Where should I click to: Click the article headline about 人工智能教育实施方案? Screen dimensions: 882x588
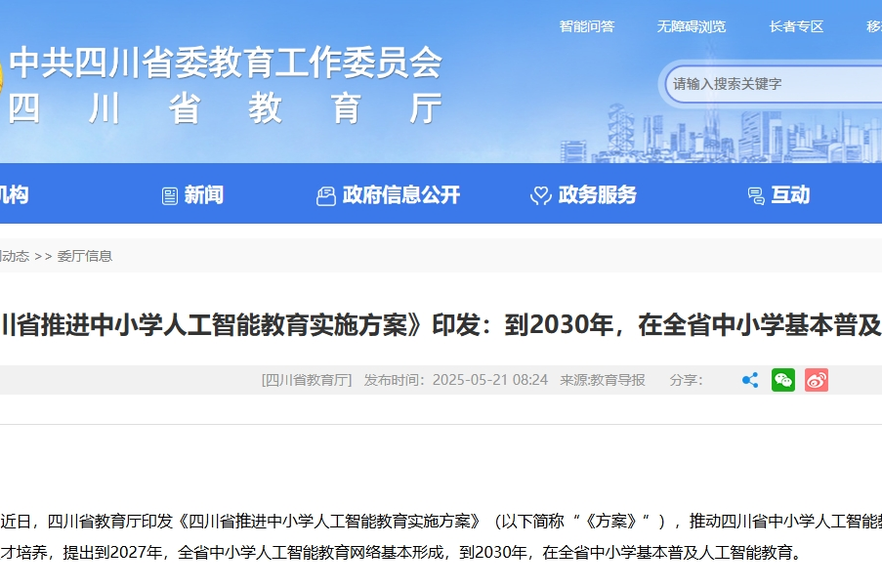click(441, 324)
